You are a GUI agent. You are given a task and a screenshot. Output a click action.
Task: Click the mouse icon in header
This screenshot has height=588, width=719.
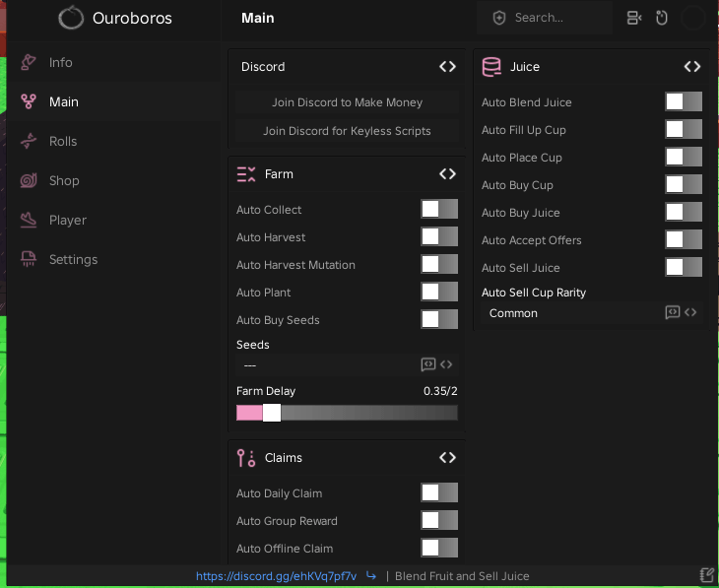(661, 18)
